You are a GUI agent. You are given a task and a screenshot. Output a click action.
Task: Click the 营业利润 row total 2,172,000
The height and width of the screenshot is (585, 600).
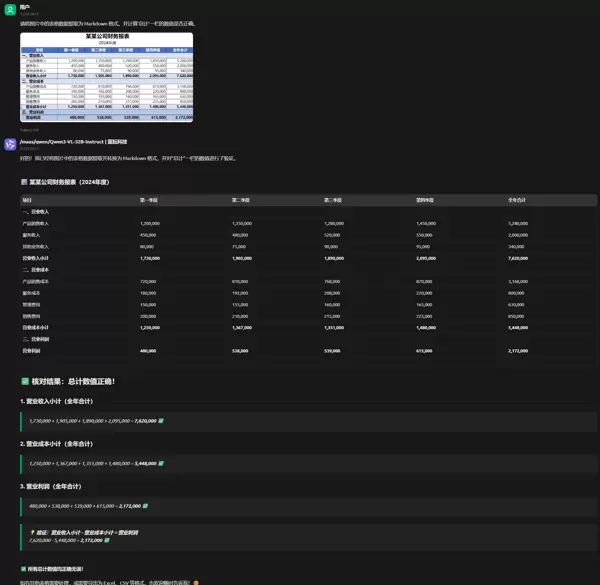tap(518, 351)
